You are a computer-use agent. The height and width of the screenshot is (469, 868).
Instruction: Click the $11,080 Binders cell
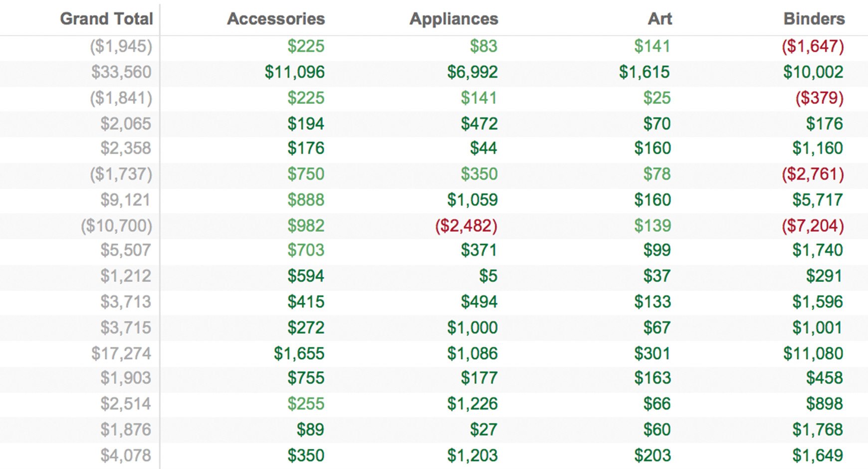coord(813,354)
